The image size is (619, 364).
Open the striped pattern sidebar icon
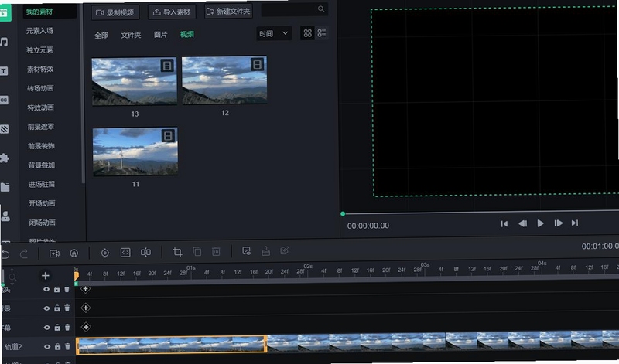pyautogui.click(x=4, y=129)
